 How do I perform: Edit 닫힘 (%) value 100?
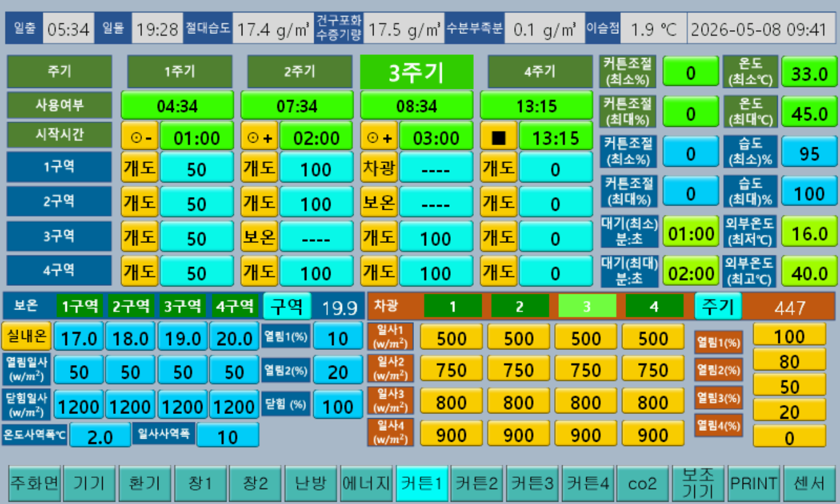338,405
